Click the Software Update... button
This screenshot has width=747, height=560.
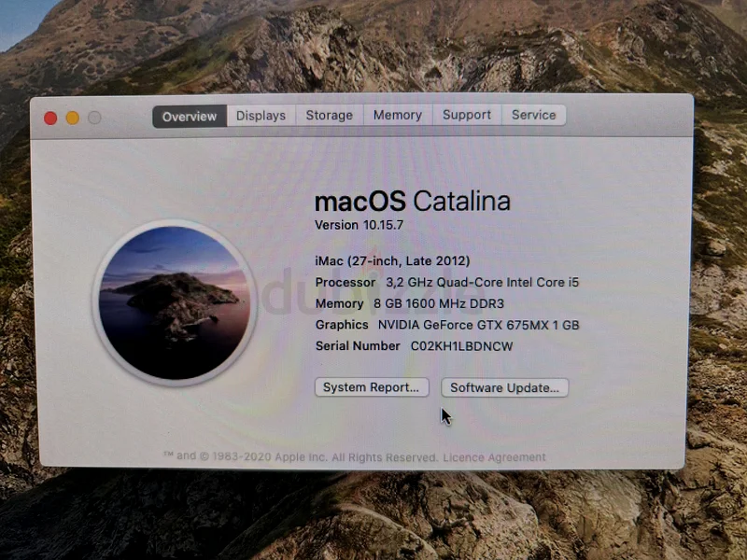point(504,387)
